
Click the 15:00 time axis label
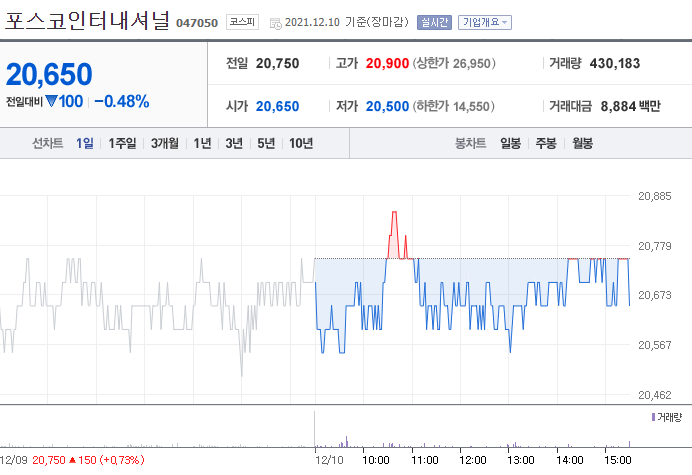coord(618,460)
